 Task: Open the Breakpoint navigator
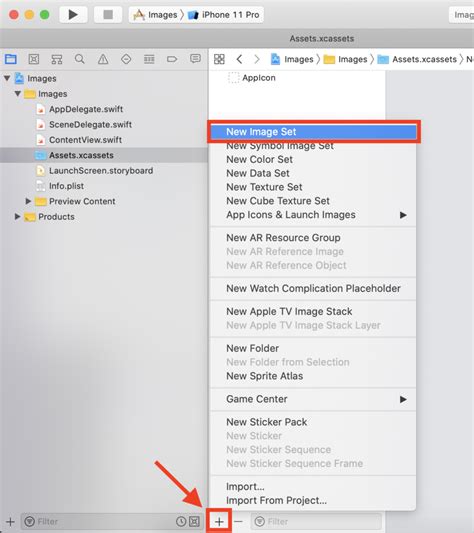[172, 59]
